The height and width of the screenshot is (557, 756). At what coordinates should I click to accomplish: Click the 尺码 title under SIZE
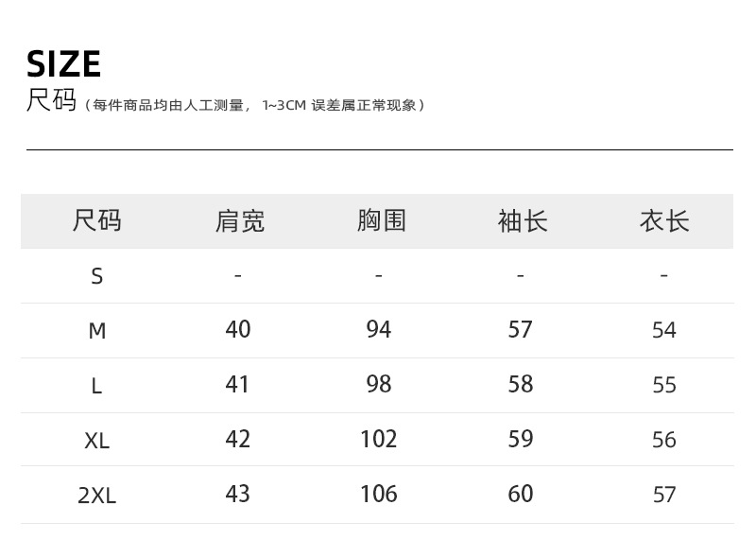pos(51,100)
